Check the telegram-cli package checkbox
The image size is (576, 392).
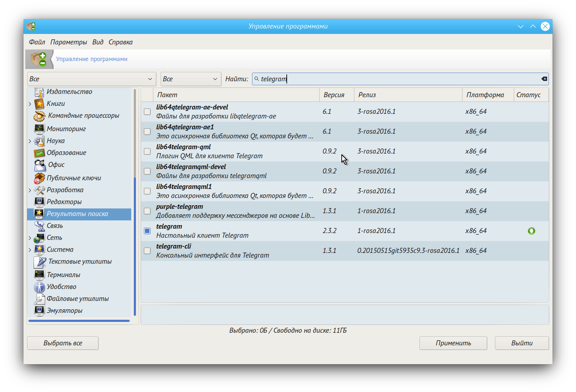(x=147, y=251)
